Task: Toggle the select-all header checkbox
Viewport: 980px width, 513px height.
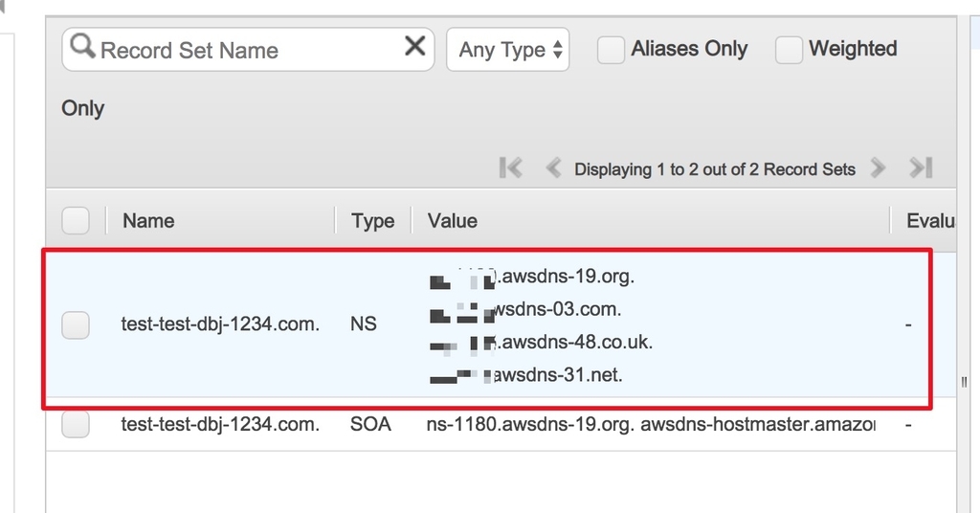Action: tap(76, 220)
